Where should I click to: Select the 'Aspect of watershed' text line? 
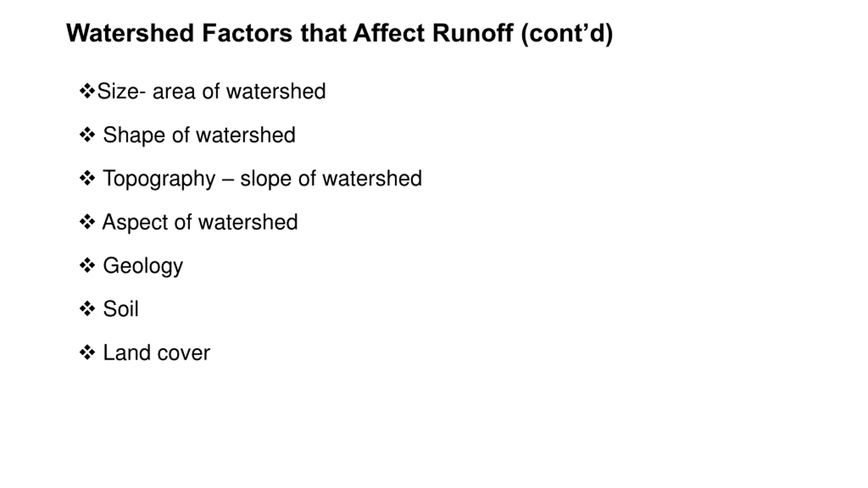(x=200, y=222)
